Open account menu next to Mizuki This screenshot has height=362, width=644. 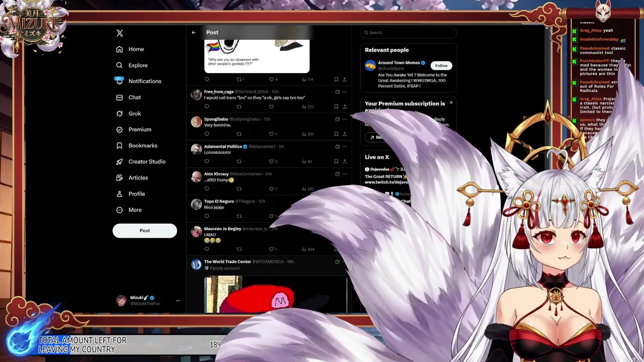[x=178, y=301]
